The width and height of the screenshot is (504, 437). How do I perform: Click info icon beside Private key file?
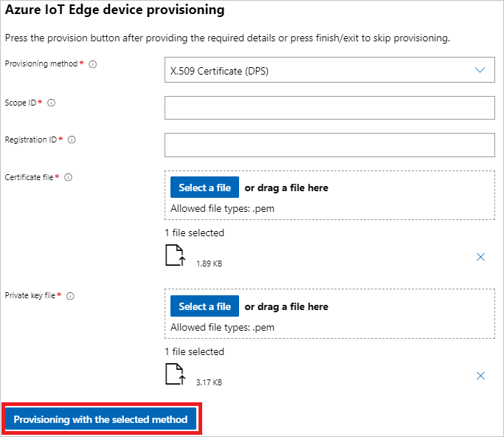(70, 296)
